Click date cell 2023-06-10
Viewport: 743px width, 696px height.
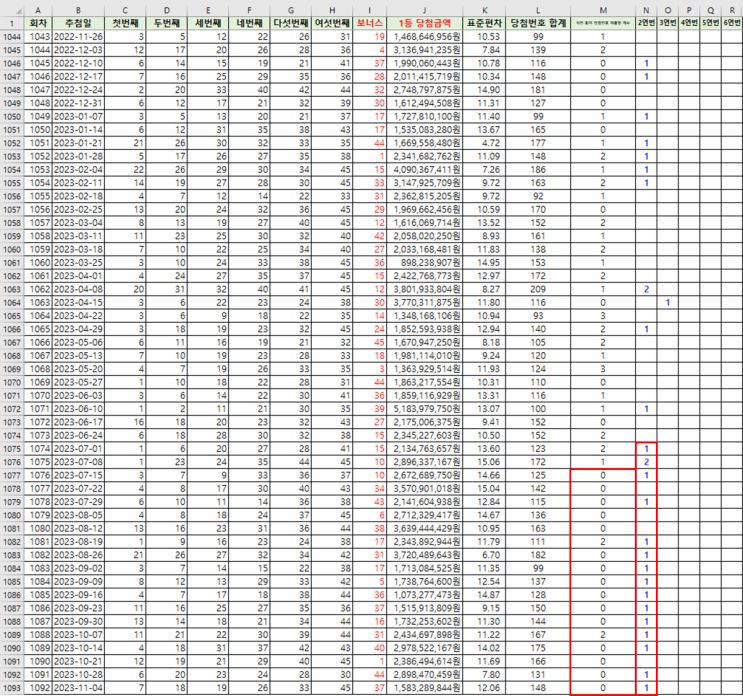click(78, 408)
